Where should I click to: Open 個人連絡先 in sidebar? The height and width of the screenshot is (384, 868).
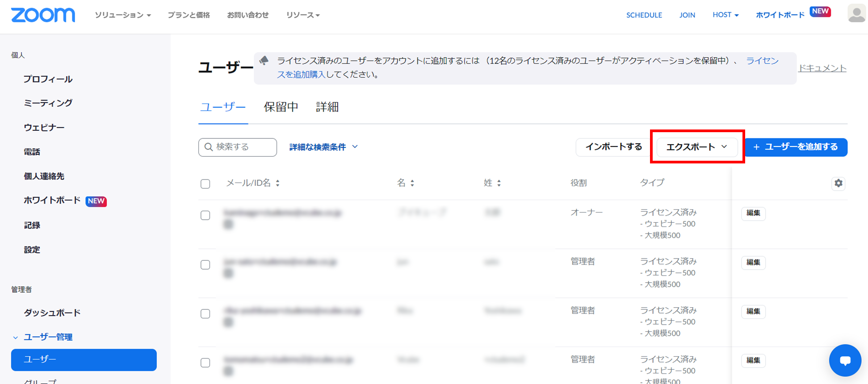click(44, 176)
